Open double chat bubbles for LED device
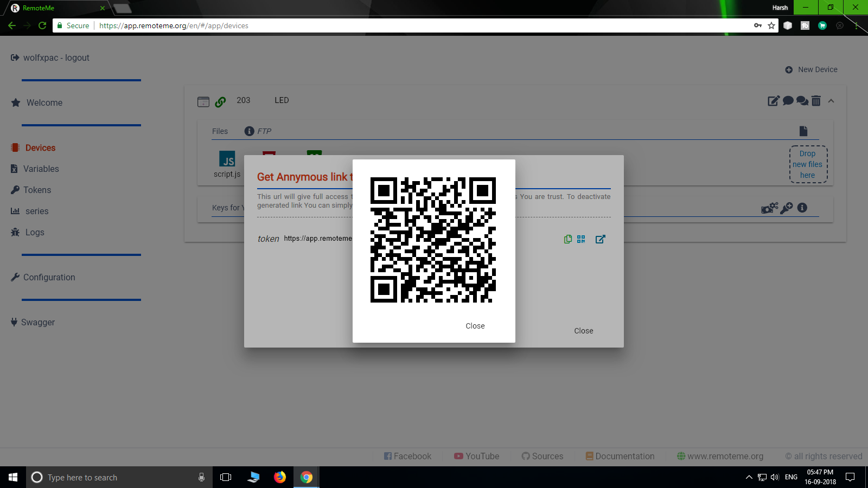Screen dimensions: 868x488 [802, 101]
